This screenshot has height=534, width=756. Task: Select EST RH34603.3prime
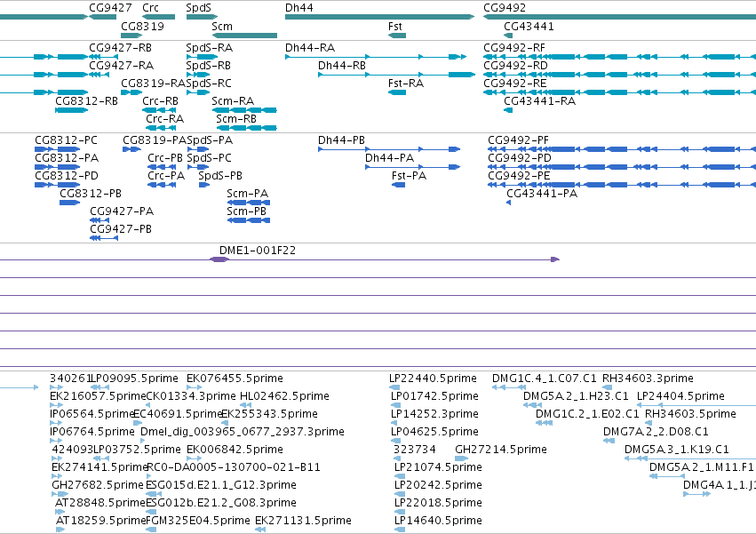coord(607,387)
